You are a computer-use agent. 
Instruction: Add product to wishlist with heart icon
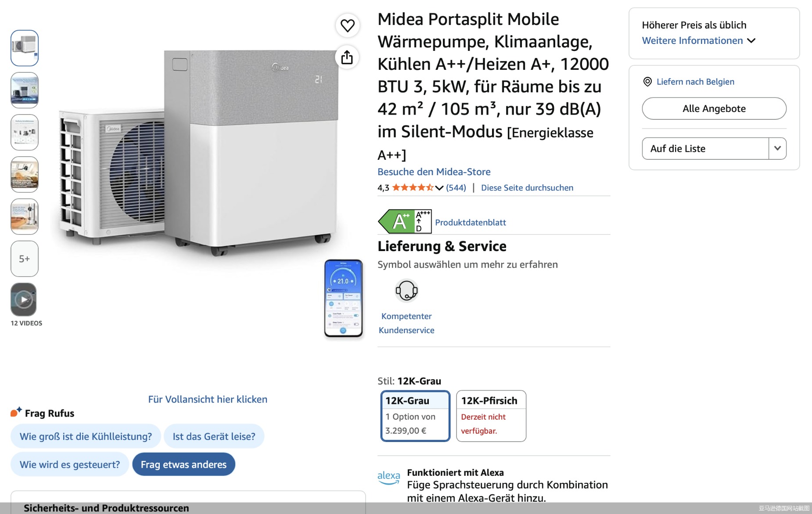(x=348, y=25)
